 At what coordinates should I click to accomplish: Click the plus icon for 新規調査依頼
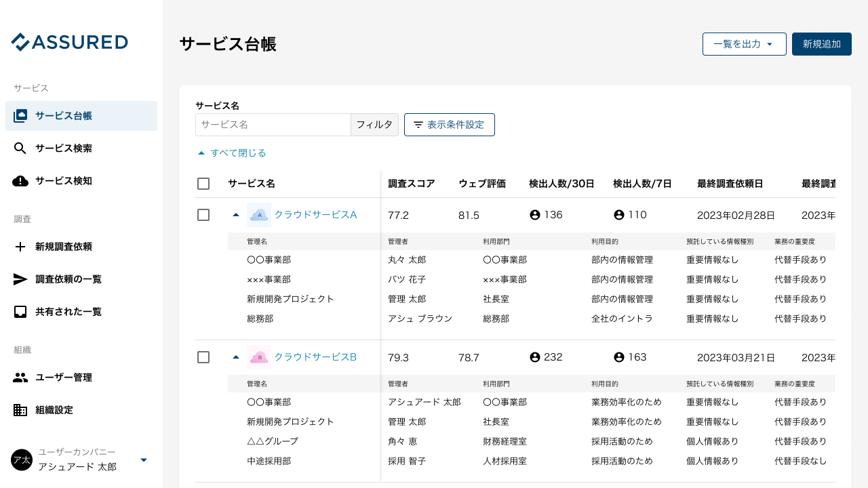20,247
